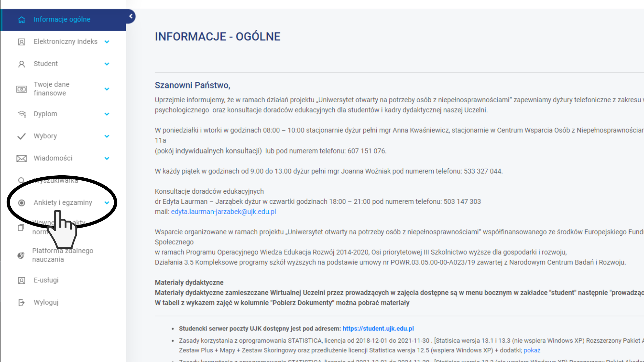Click the globe icon for Platforma zdalnego nauczania

pyautogui.click(x=21, y=255)
